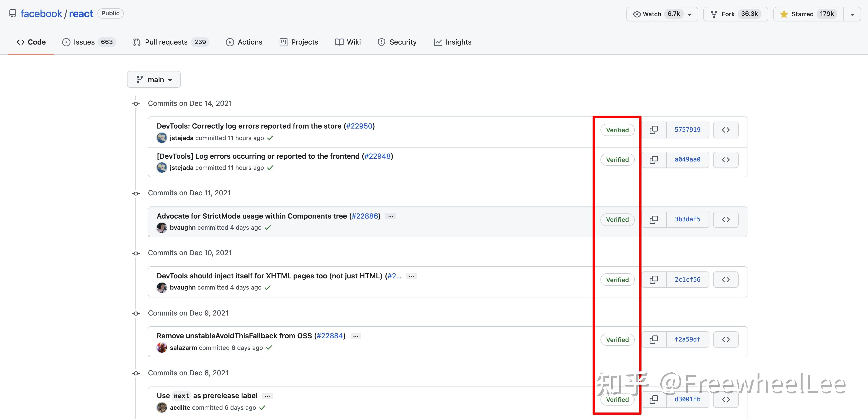Browse repository code at commit 5757919
Viewport: 868px width, 419px height.
point(726,130)
